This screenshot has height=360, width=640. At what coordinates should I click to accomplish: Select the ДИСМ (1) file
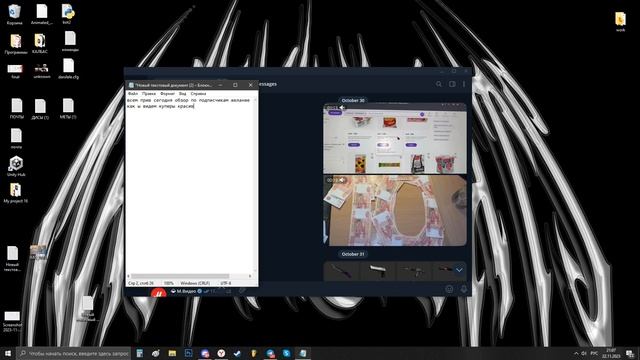tap(40, 109)
